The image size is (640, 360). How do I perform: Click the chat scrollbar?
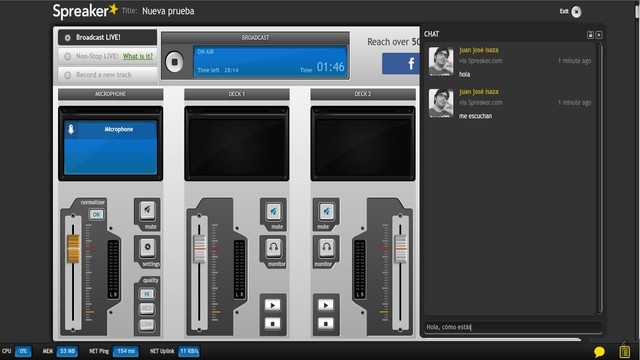(x=600, y=178)
